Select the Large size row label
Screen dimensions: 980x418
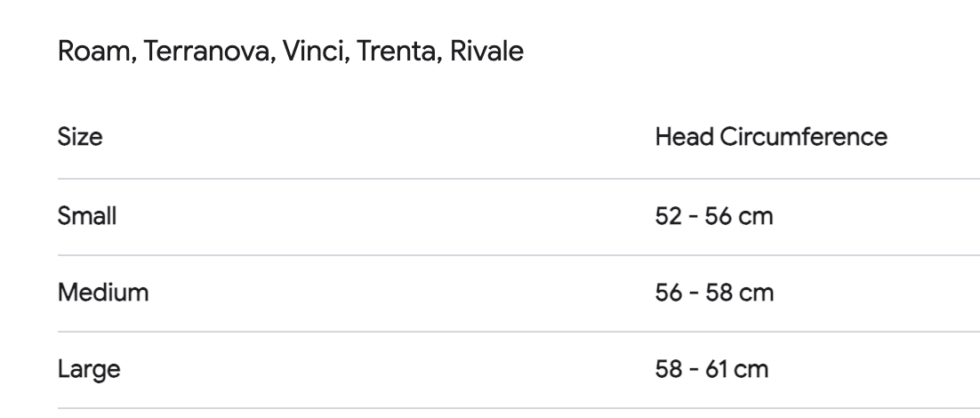(x=89, y=369)
